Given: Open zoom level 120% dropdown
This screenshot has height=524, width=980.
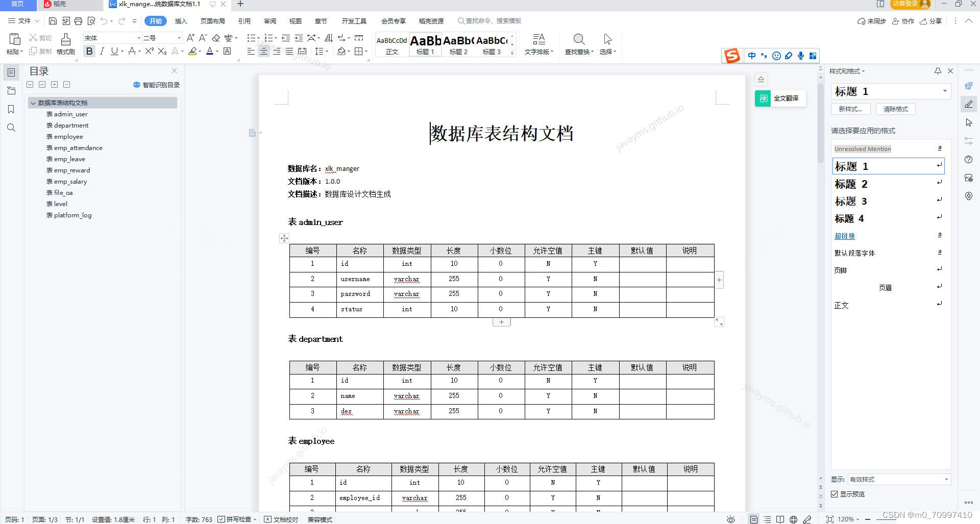Looking at the screenshot, I should tap(848, 519).
